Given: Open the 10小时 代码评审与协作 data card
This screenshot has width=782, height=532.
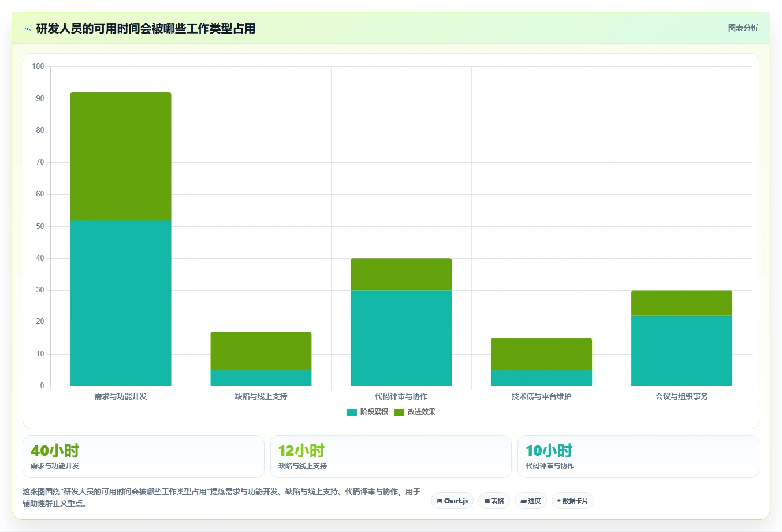Looking at the screenshot, I should coord(638,456).
